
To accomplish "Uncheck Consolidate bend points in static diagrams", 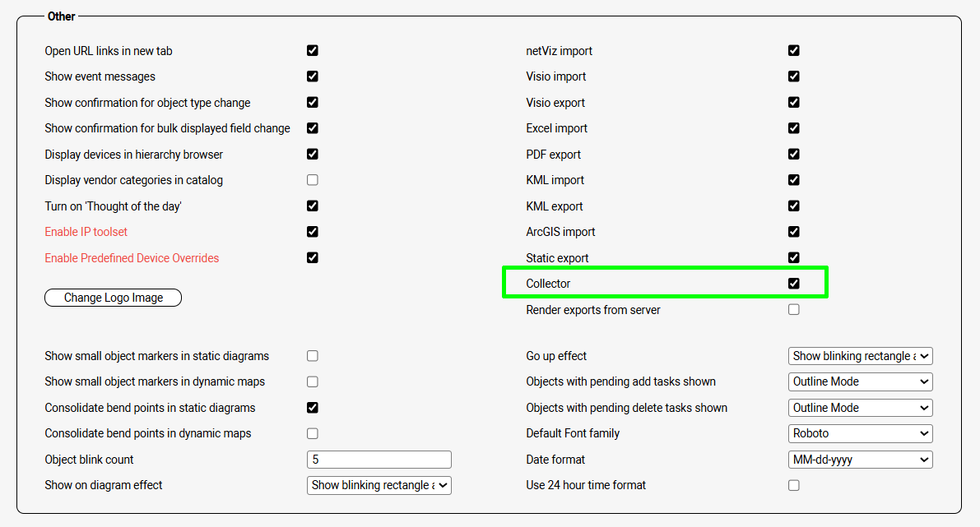I will pyautogui.click(x=313, y=408).
